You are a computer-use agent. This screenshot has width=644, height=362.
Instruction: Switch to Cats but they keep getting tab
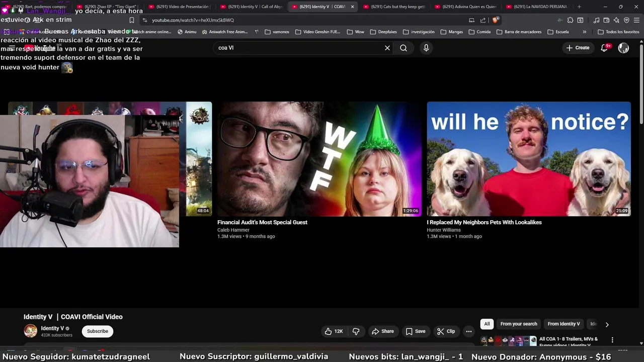(x=393, y=7)
